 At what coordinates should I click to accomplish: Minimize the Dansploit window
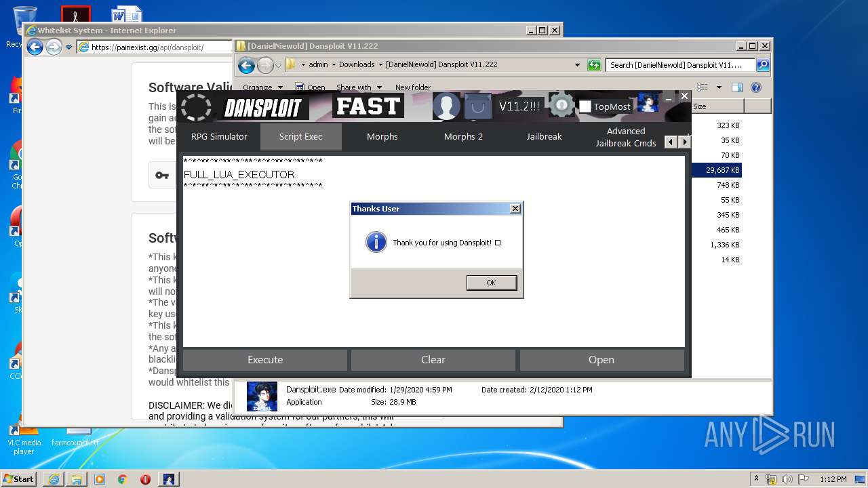coord(669,98)
